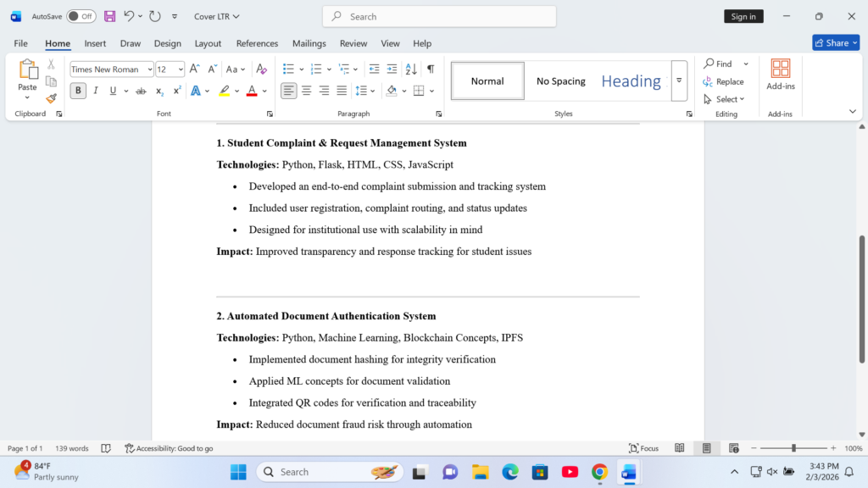
Task: Increase paragraph indent
Action: 392,69
